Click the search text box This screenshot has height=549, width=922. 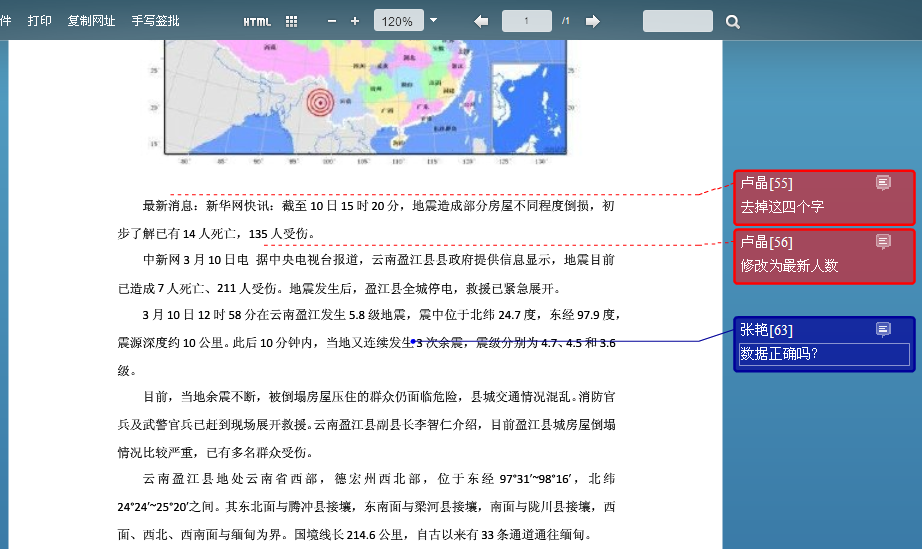(x=677, y=21)
